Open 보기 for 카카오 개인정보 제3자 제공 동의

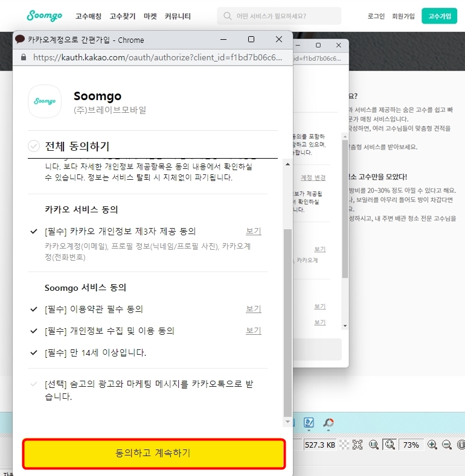[254, 231]
